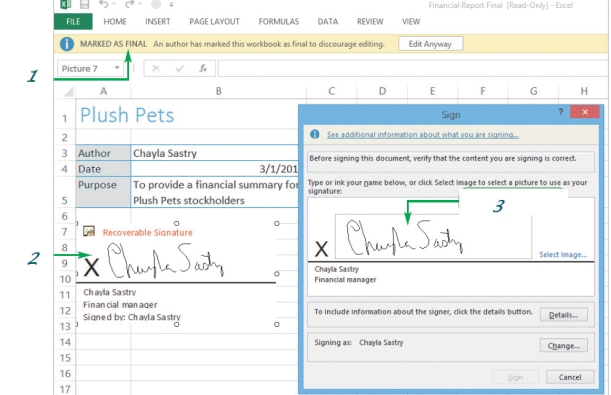Screen dimensions: 611x395
Task: Click the Enter checkmark icon in formula bar
Action: pos(180,69)
